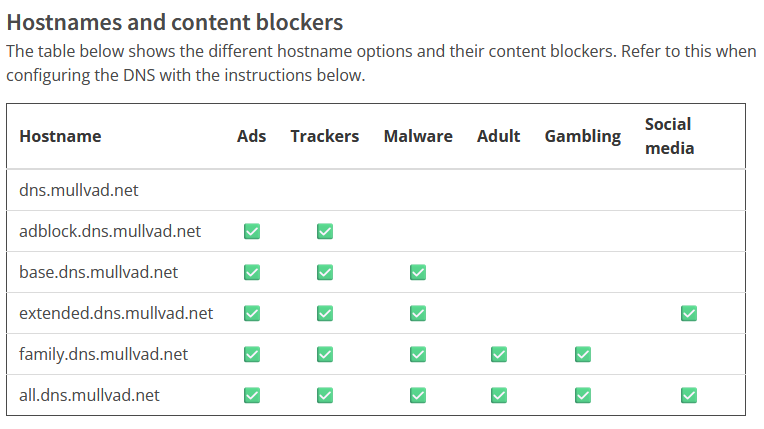Screen dimensions: 764x429
Task: Click the Hostname column header
Action: coord(60,136)
